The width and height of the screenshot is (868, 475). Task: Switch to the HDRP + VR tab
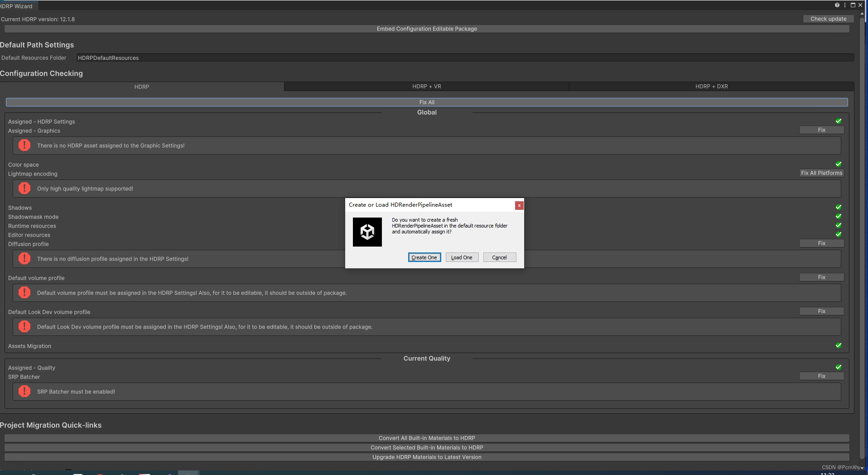pyautogui.click(x=427, y=87)
